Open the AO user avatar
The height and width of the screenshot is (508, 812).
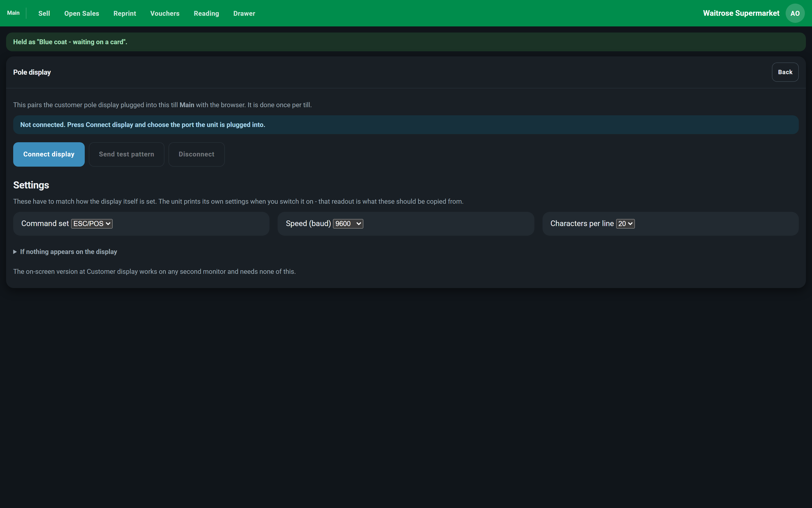pos(795,13)
